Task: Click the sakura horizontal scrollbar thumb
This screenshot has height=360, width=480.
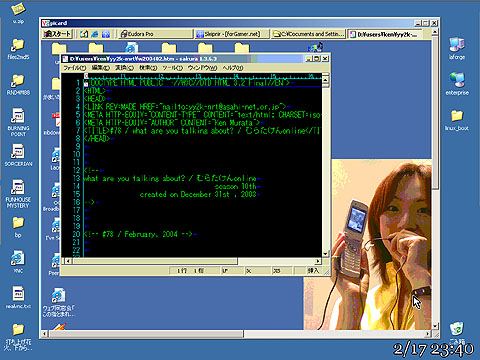Action: (x=155, y=261)
